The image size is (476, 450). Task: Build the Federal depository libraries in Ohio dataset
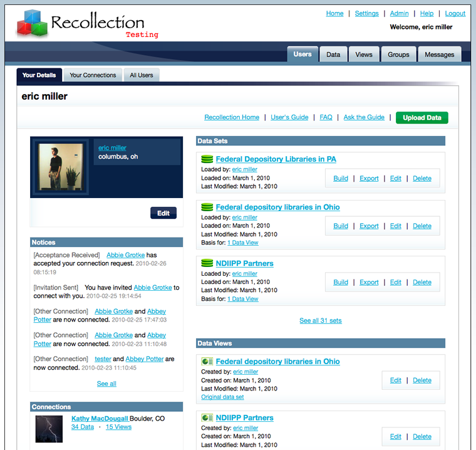click(x=341, y=226)
